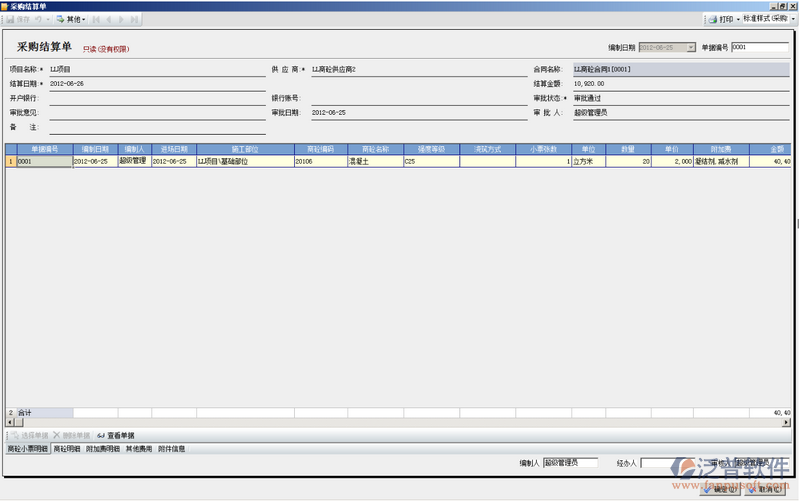Go to the first record
The width and height of the screenshot is (800, 501).
tap(96, 19)
